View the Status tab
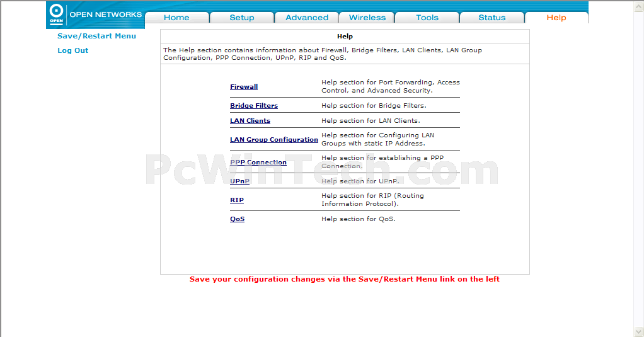 coord(492,18)
